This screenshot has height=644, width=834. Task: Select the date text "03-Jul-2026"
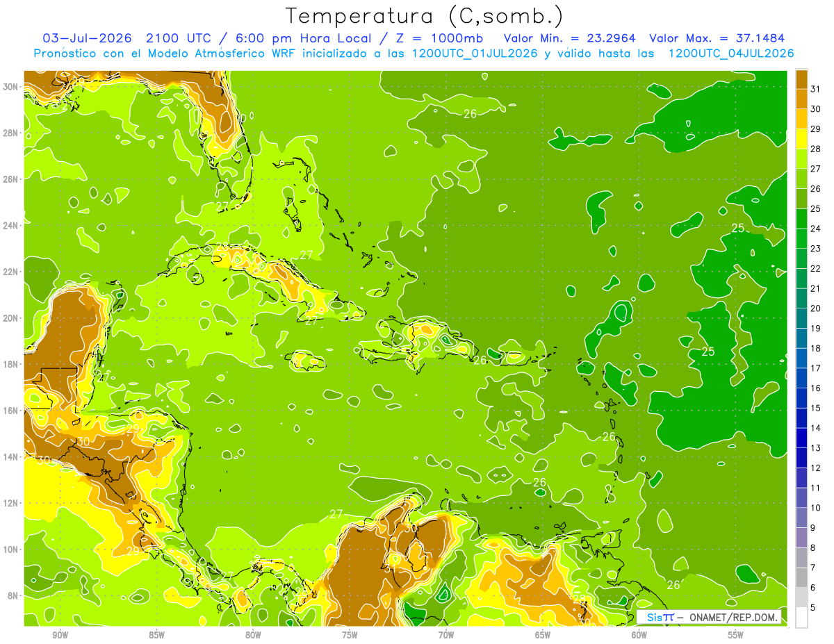[x=87, y=38]
